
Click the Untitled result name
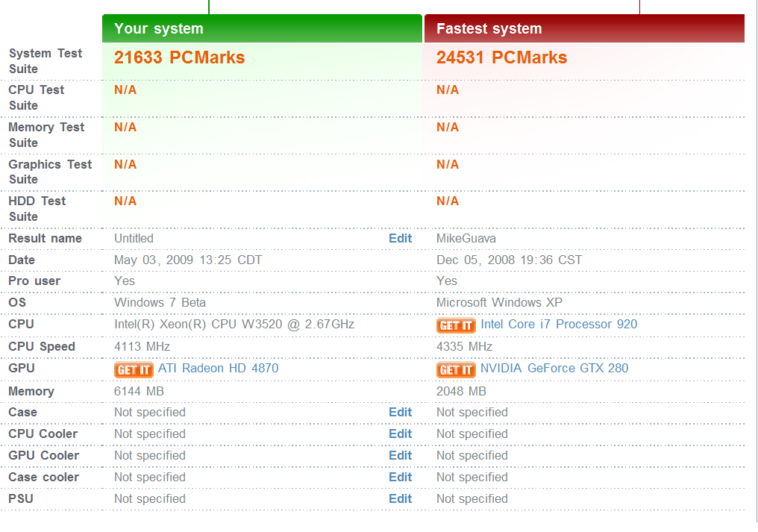pos(134,239)
